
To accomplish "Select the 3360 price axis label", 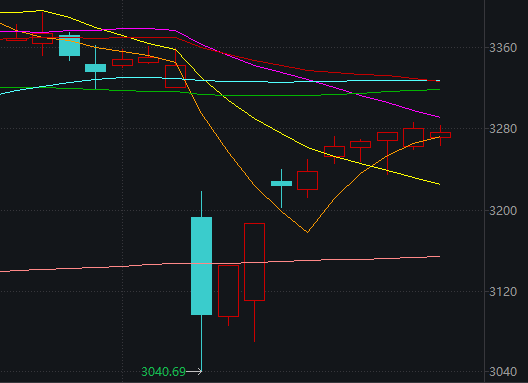I will coord(503,48).
